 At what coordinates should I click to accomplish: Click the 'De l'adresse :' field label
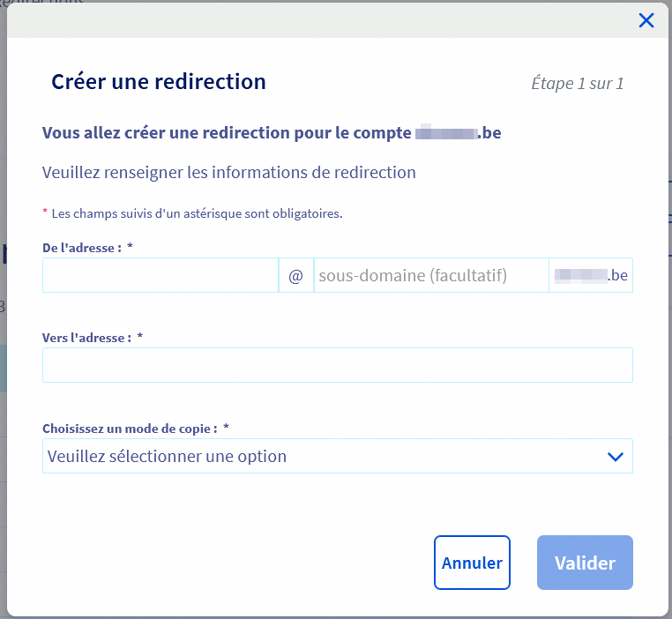click(x=82, y=248)
